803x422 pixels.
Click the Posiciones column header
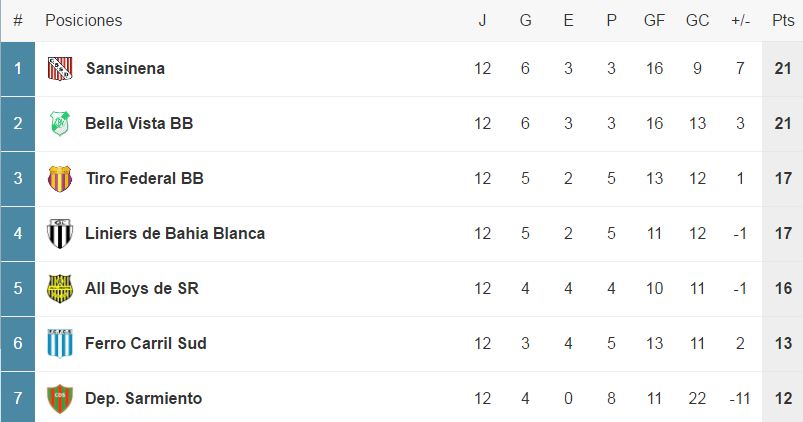[84, 21]
